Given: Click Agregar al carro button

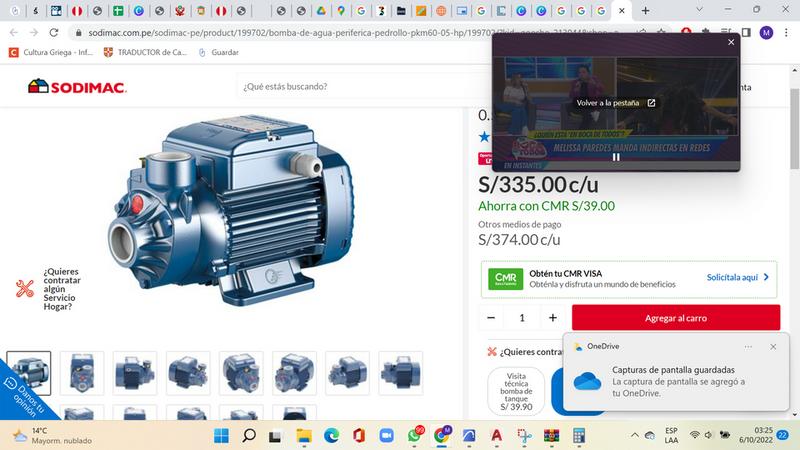Looking at the screenshot, I should (676, 318).
